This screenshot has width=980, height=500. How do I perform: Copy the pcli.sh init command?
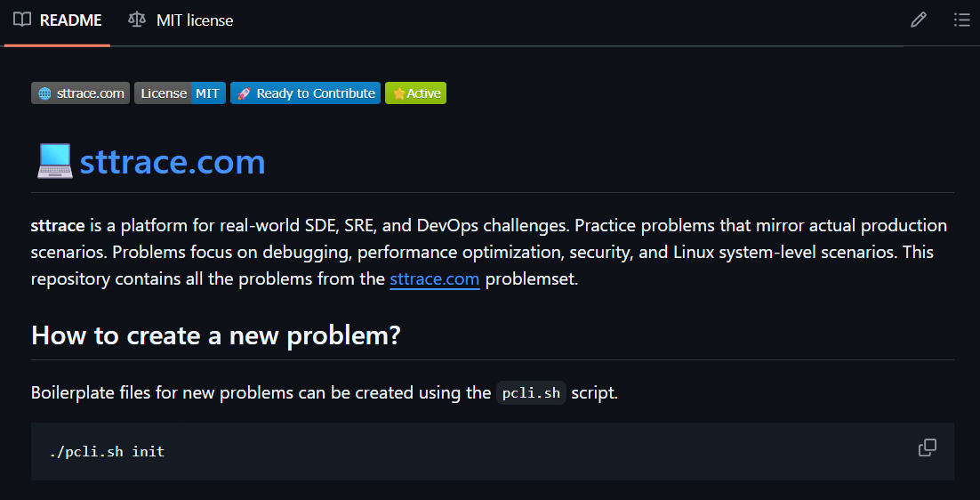pyautogui.click(x=928, y=448)
